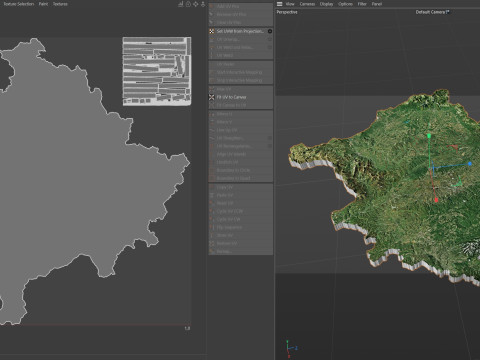The height and width of the screenshot is (360, 480).
Task: Click Fit Canvas to UV
Action: pos(241,105)
